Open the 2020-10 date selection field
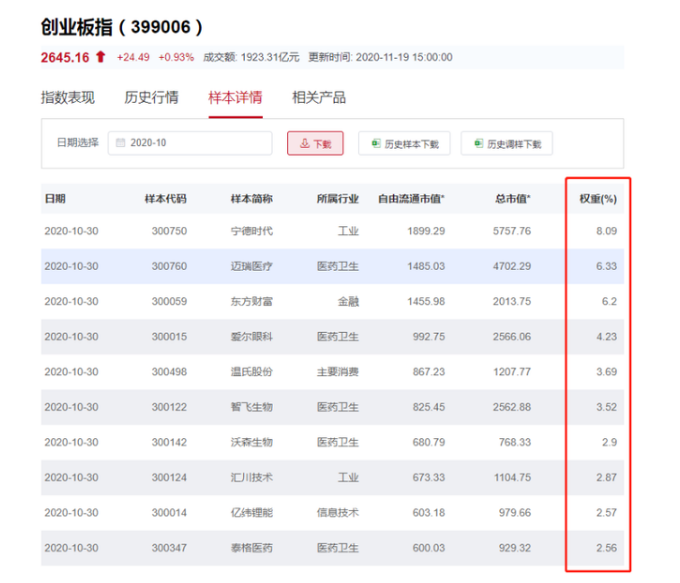680x583 pixels. tap(190, 143)
